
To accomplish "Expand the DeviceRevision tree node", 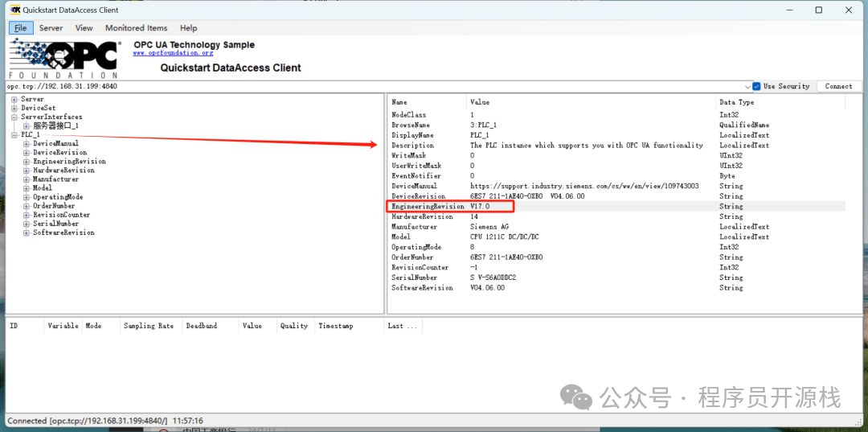I will click(26, 152).
